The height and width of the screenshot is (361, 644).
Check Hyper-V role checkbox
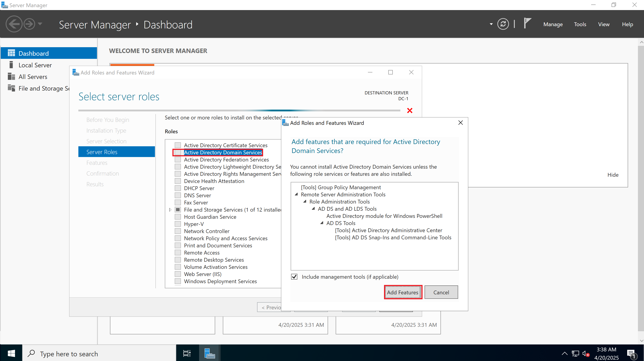pyautogui.click(x=178, y=224)
